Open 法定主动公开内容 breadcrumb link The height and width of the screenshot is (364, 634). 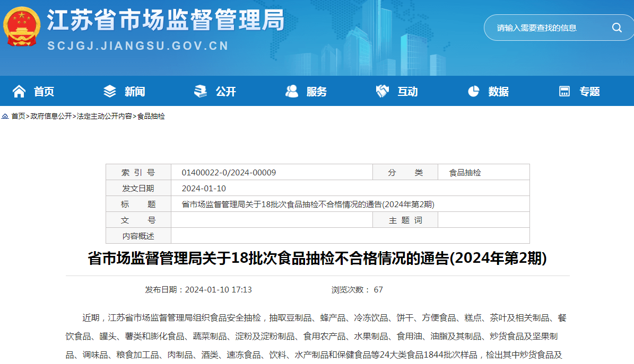point(105,117)
